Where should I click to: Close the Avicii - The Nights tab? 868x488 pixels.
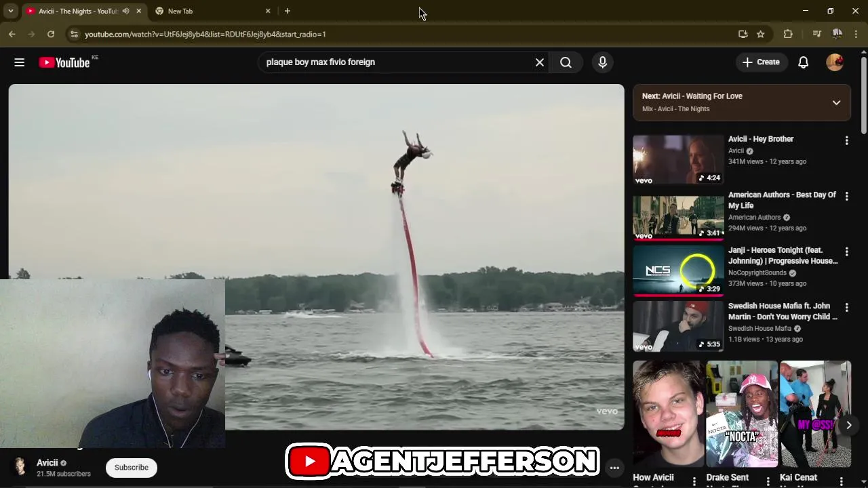click(139, 11)
